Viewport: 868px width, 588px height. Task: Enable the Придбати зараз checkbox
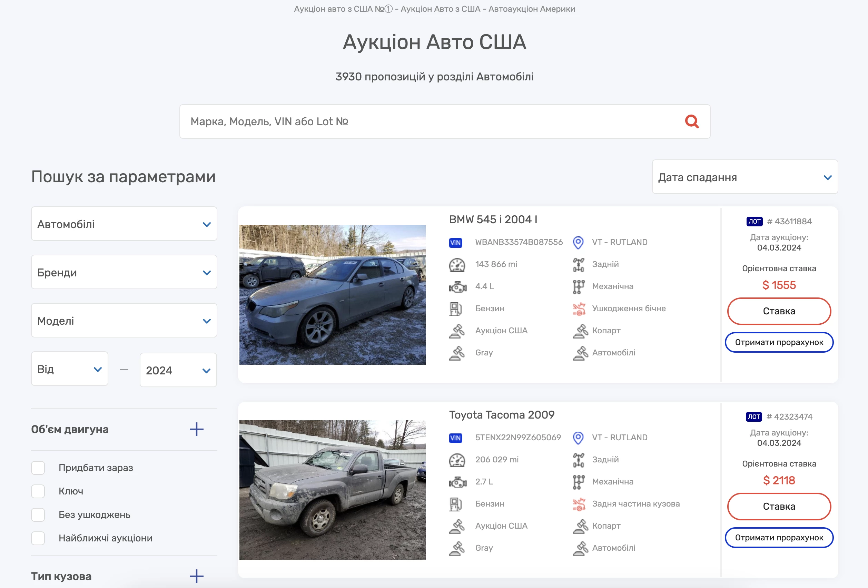(38, 468)
